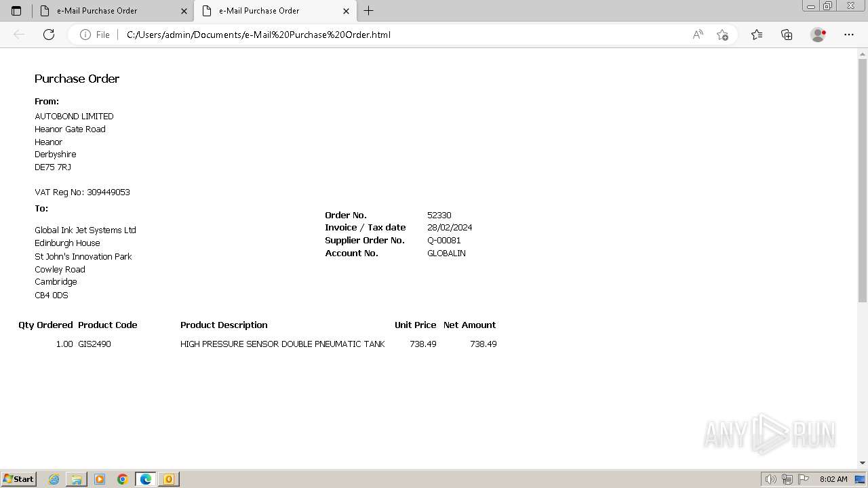Close the first e-Mail Purchase Order tab
Screen dimensions: 868x488
coord(184,11)
